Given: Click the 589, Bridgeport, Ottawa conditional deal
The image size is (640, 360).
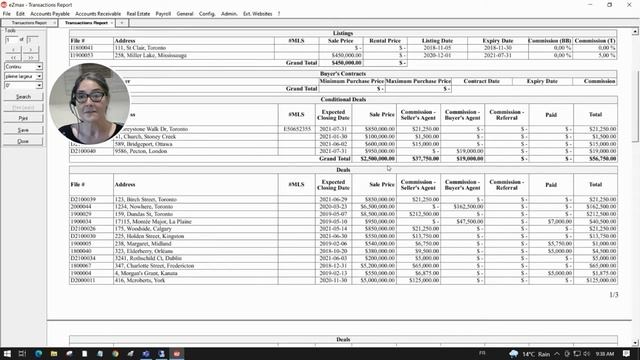Looking at the screenshot, I should 343,144.
